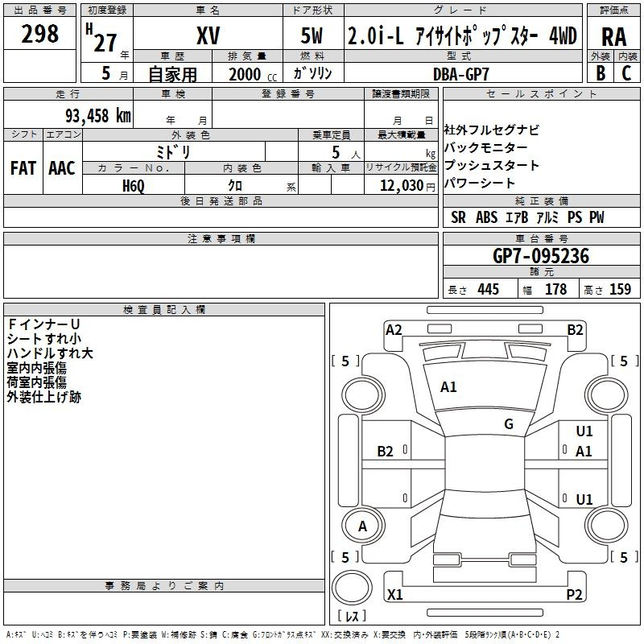This screenshot has height=644, width=644.
Task: Click inspector note 室内内張傷
Action: click(36, 368)
